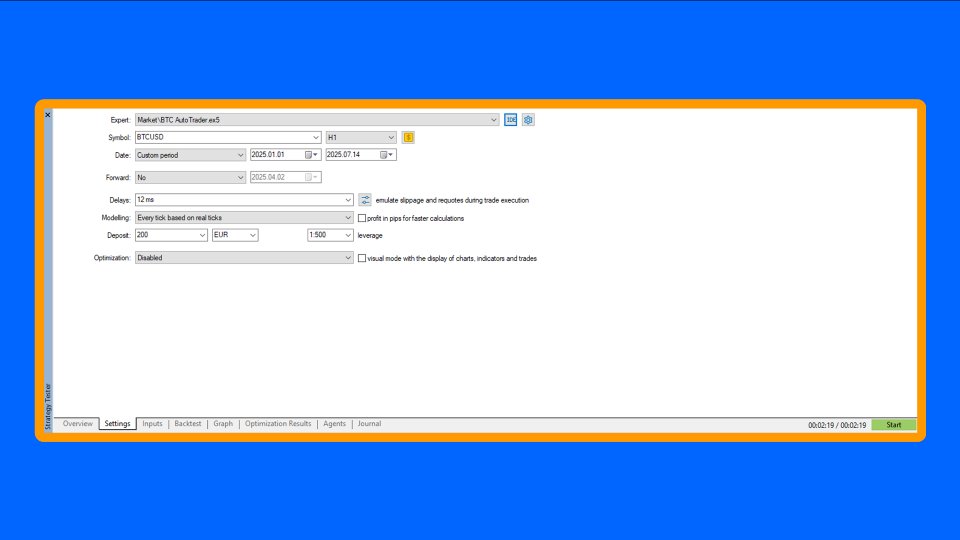
Task: Open the Backtest tab
Action: pos(187,424)
